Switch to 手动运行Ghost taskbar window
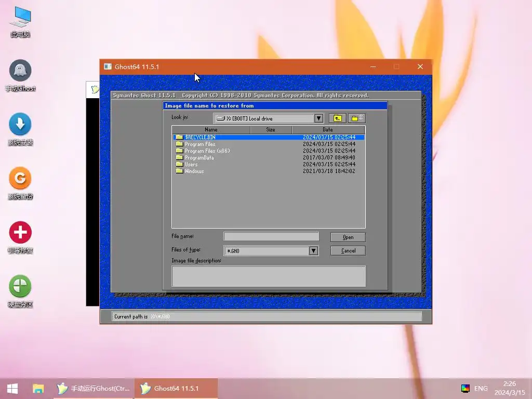Viewport: 532px width, 399px height. click(94, 389)
